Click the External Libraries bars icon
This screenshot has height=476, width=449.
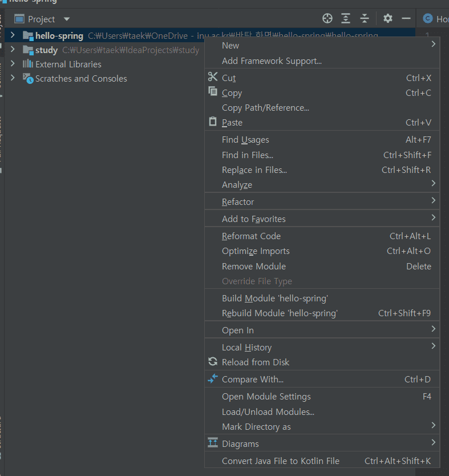(28, 64)
